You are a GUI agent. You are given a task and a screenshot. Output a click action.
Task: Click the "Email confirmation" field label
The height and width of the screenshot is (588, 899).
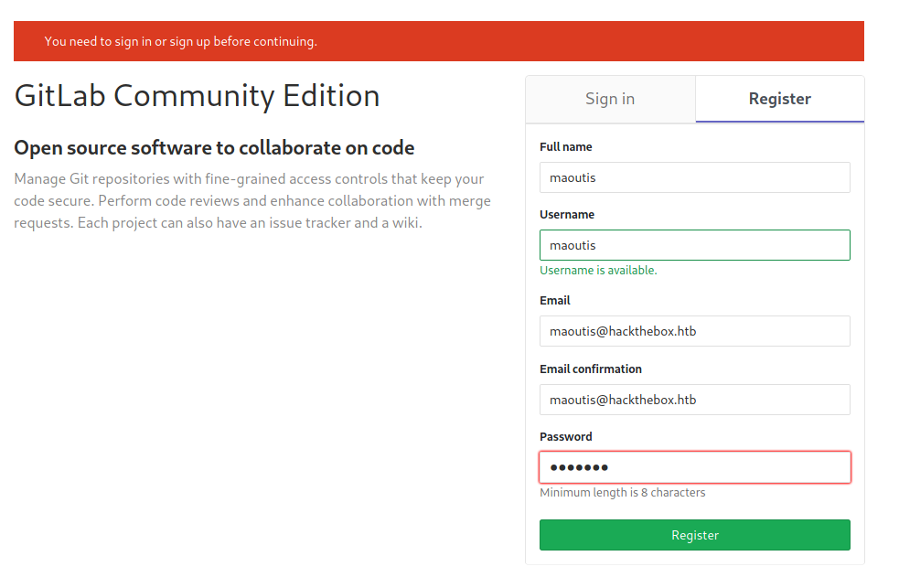pos(590,369)
